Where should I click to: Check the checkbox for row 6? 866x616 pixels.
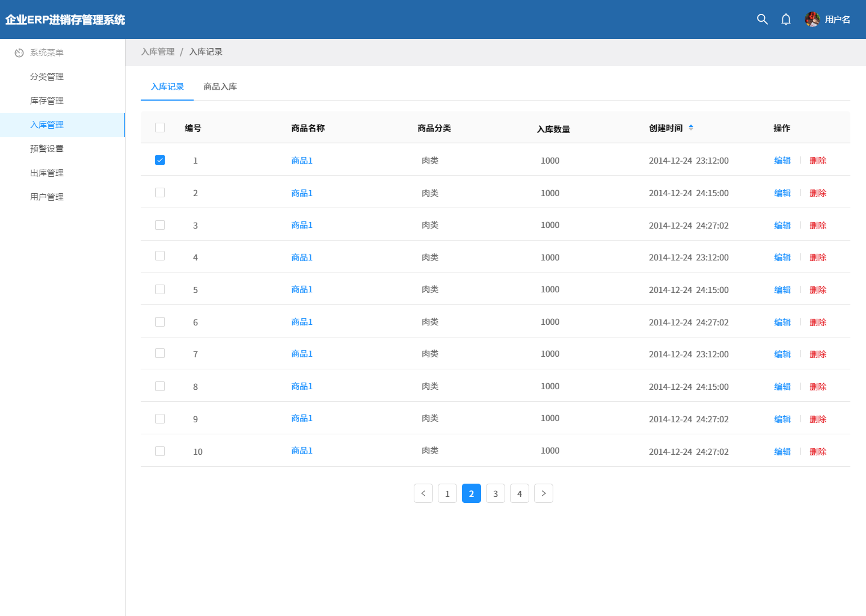point(160,322)
